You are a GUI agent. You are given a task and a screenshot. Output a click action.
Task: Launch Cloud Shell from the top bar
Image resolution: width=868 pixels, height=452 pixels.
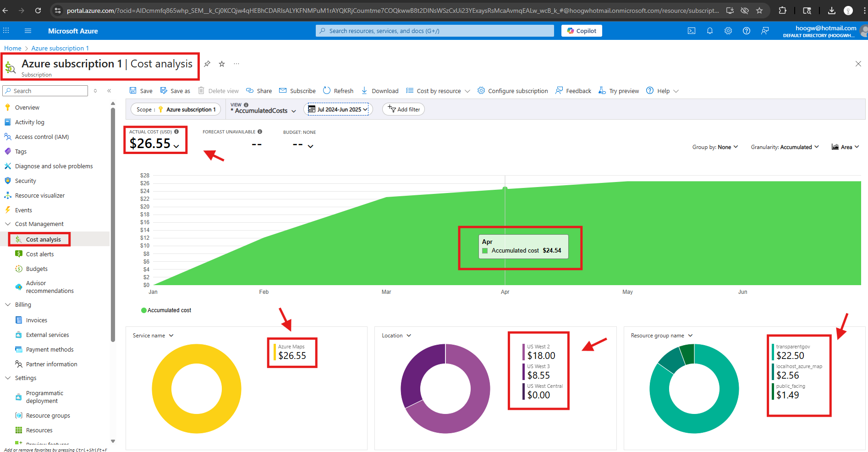point(692,31)
